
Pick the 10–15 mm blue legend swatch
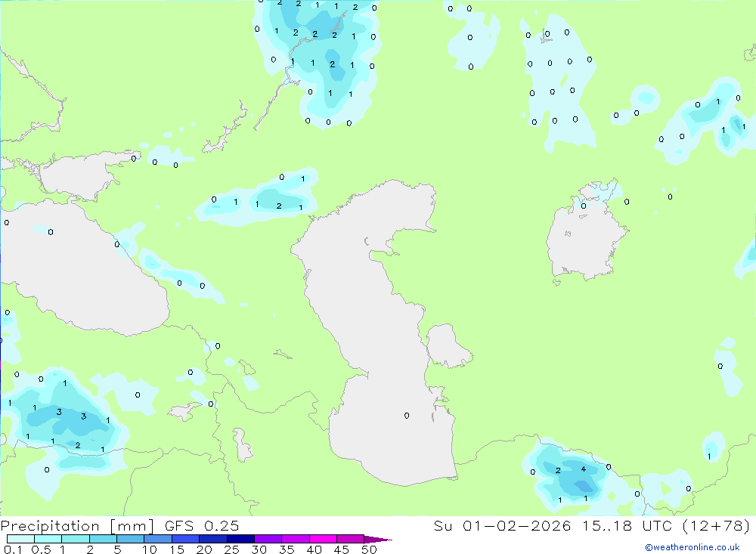tap(158, 539)
